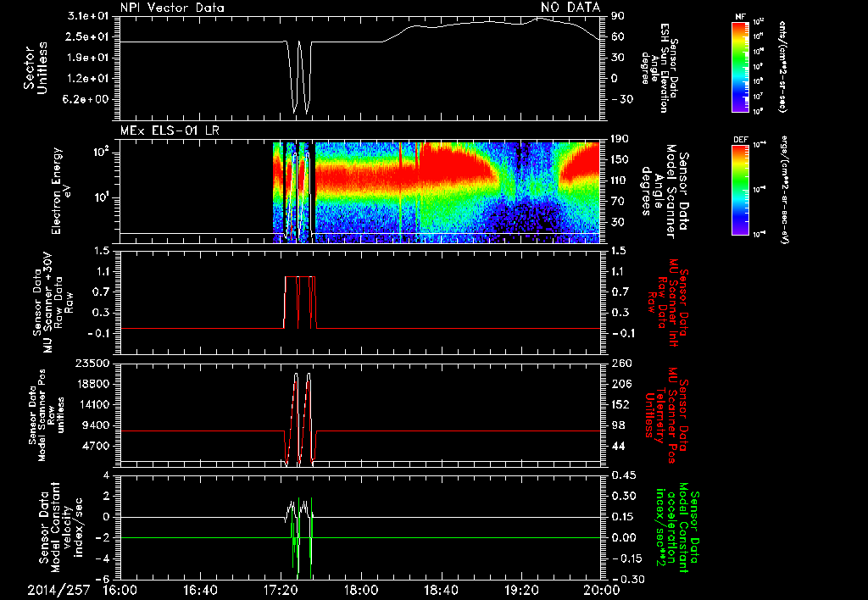Click the '1.2e+01' sector axis value
The height and width of the screenshot is (600, 868).
click(x=87, y=79)
